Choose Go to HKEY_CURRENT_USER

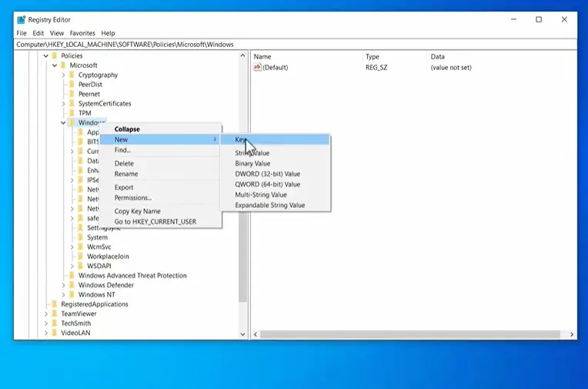(161, 222)
